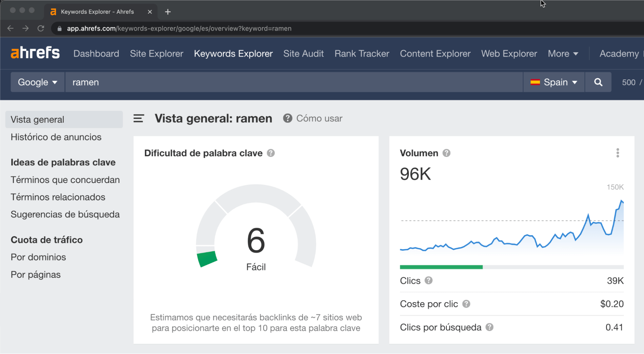Reload the page with the browser refresh icon
Viewport: 644px width, 354px height.
click(x=41, y=28)
